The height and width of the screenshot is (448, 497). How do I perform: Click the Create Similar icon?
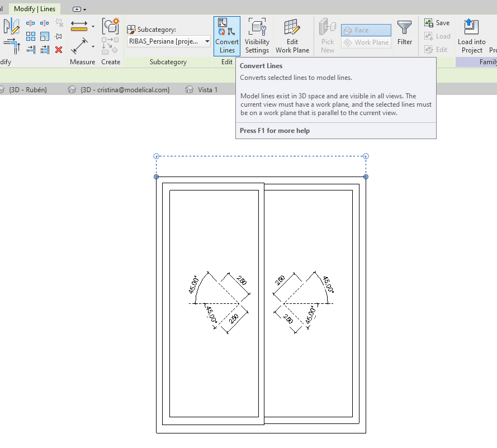pos(110,26)
